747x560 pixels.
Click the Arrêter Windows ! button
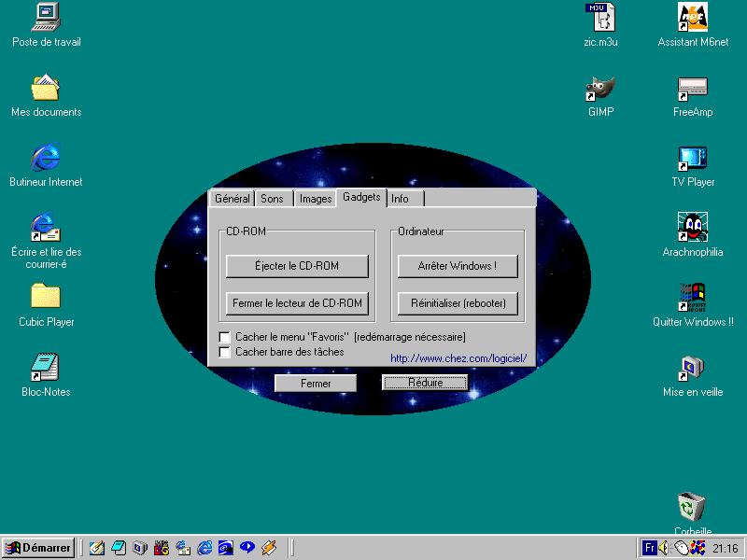point(458,266)
